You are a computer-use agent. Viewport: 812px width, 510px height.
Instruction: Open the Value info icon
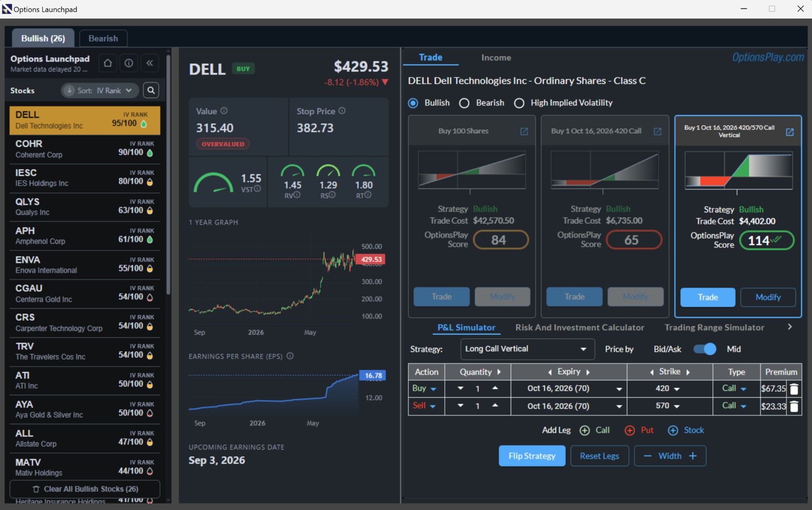coord(224,111)
